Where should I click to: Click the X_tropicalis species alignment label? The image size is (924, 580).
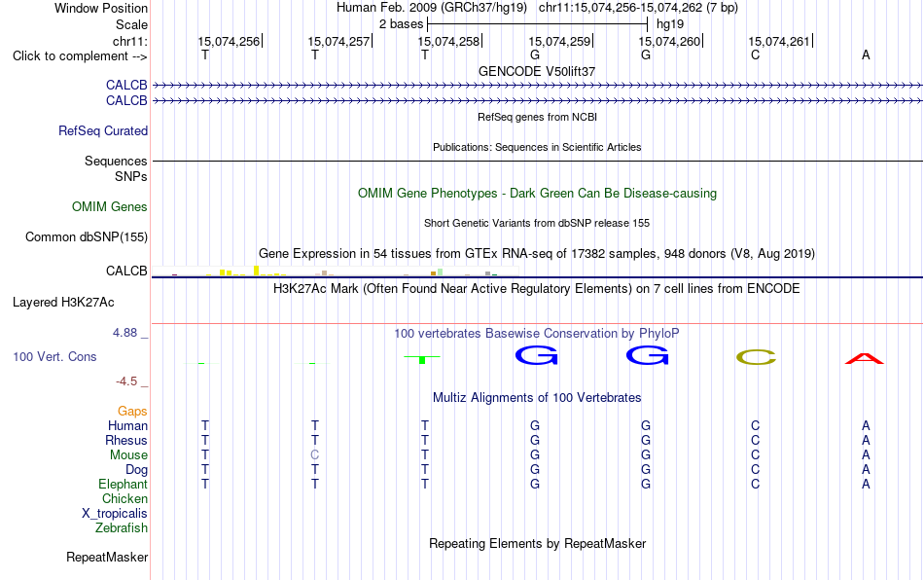coord(115,514)
